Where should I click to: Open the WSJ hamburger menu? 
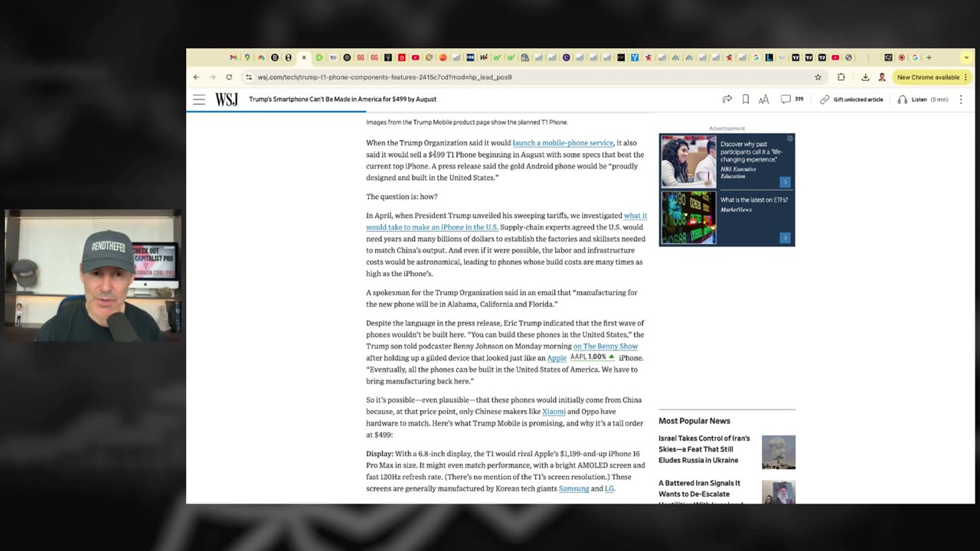[199, 99]
